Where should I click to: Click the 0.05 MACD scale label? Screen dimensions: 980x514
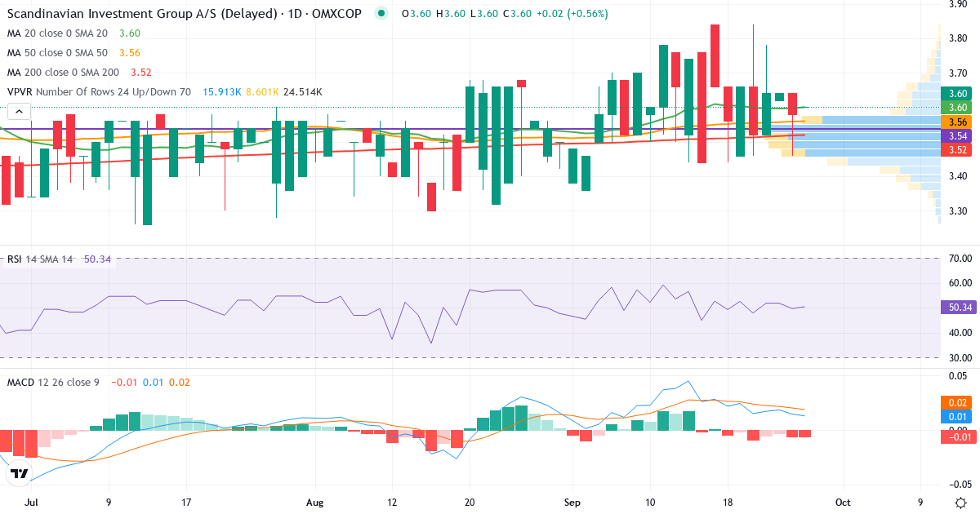[959, 376]
